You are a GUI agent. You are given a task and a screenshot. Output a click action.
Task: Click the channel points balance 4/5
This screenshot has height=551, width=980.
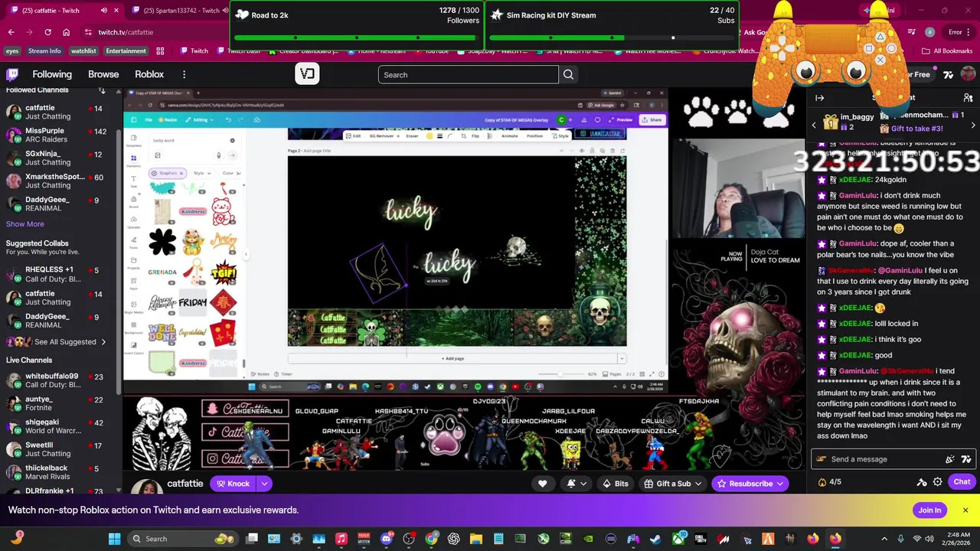tap(830, 482)
